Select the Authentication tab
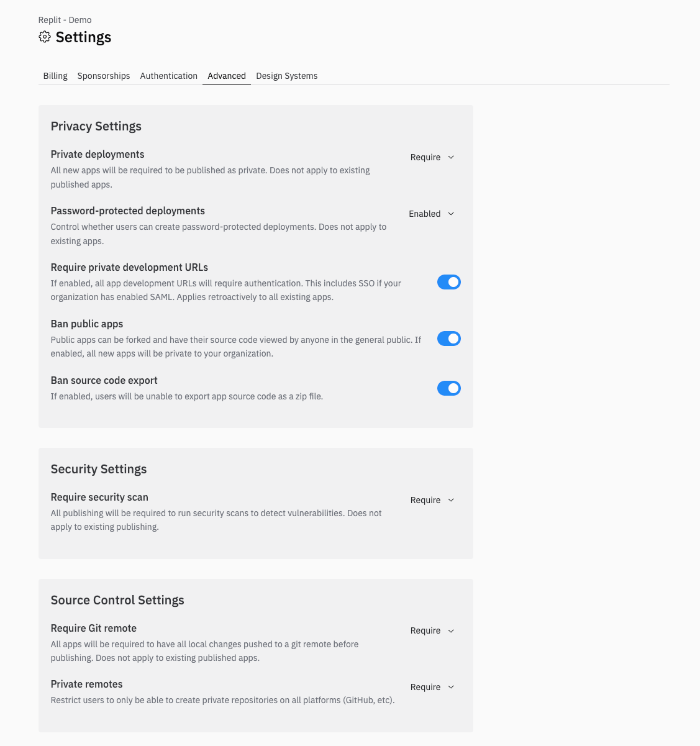This screenshot has width=700, height=746. pyautogui.click(x=168, y=76)
